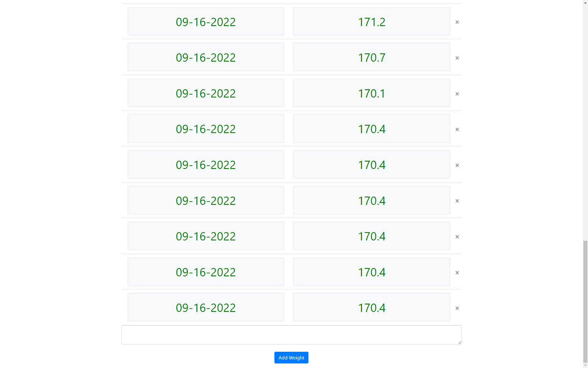Delete the 171.2 weight entry

[457, 22]
